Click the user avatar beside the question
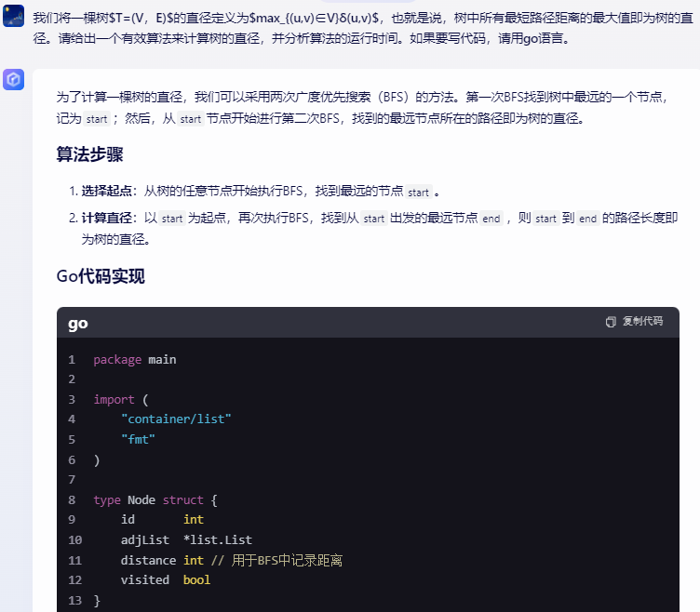 (x=13, y=16)
